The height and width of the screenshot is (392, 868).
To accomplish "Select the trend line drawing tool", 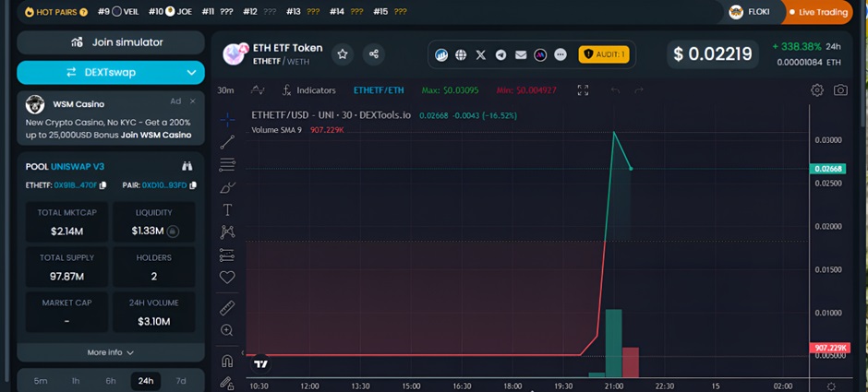I will click(x=227, y=142).
